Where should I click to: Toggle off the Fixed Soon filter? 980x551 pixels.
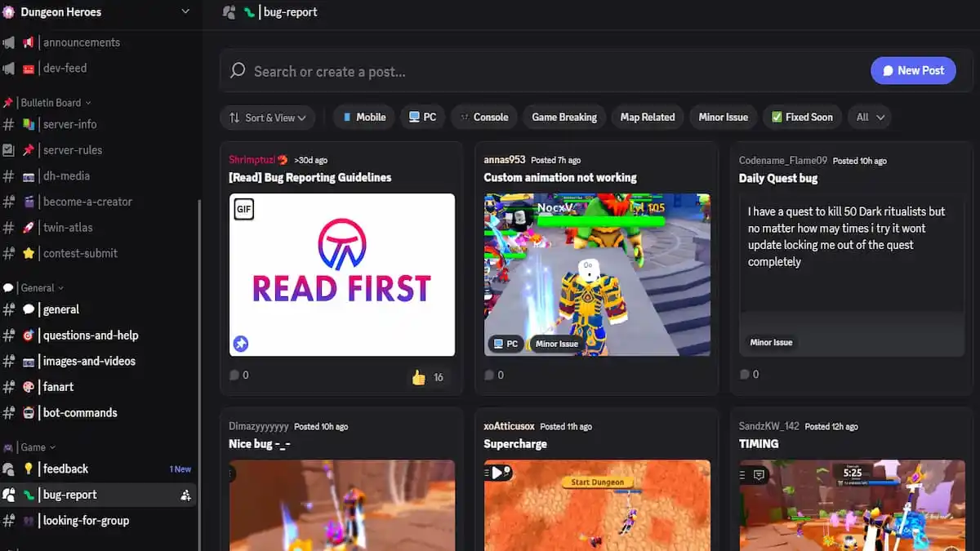802,117
